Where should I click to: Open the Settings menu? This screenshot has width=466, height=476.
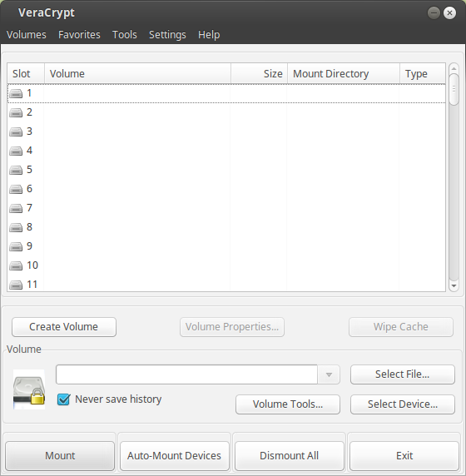coord(167,35)
